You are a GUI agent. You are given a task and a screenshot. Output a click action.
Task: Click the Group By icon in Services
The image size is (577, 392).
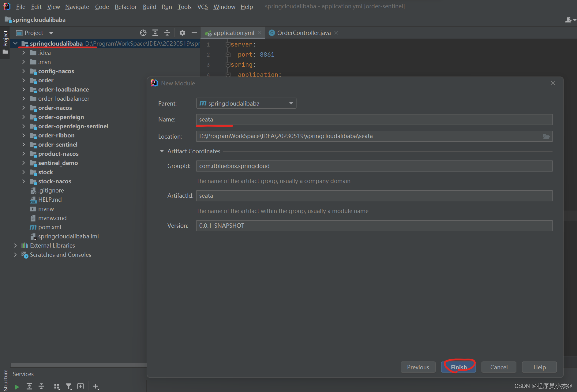tap(57, 386)
